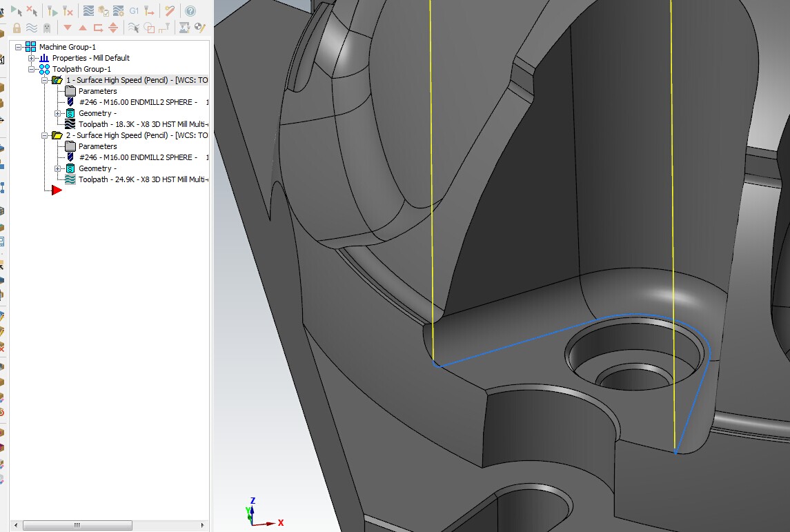Click the tool with red X icon
790x532 pixels.
68,10
